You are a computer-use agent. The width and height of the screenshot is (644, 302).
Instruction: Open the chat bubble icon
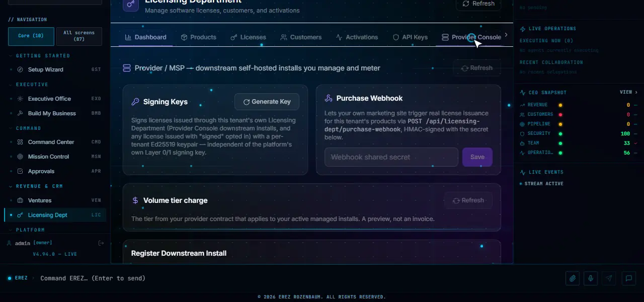point(628,278)
